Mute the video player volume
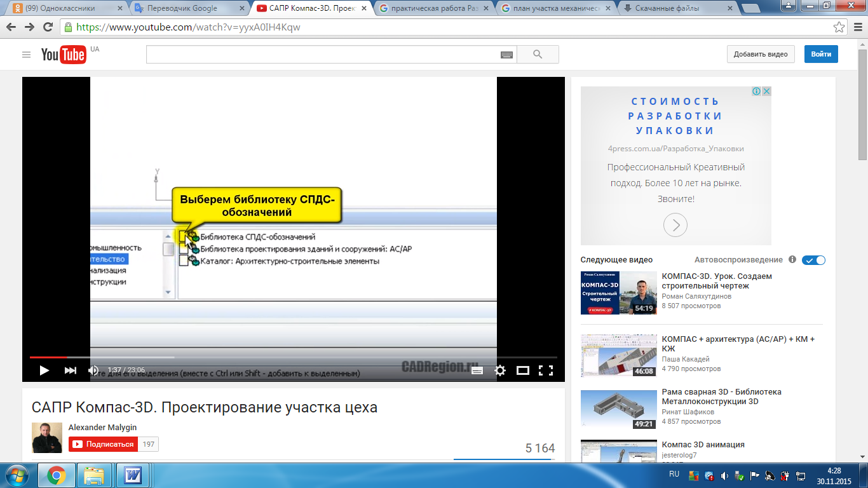Image resolution: width=868 pixels, height=488 pixels. click(x=93, y=370)
